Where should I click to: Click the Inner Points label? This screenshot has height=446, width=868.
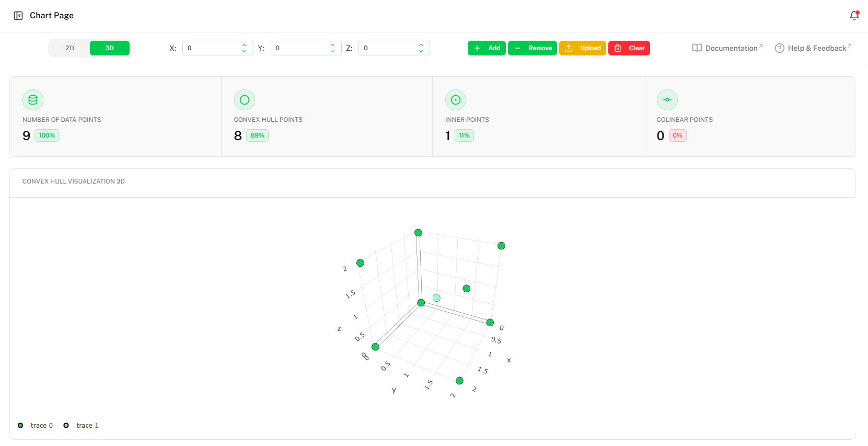point(467,120)
